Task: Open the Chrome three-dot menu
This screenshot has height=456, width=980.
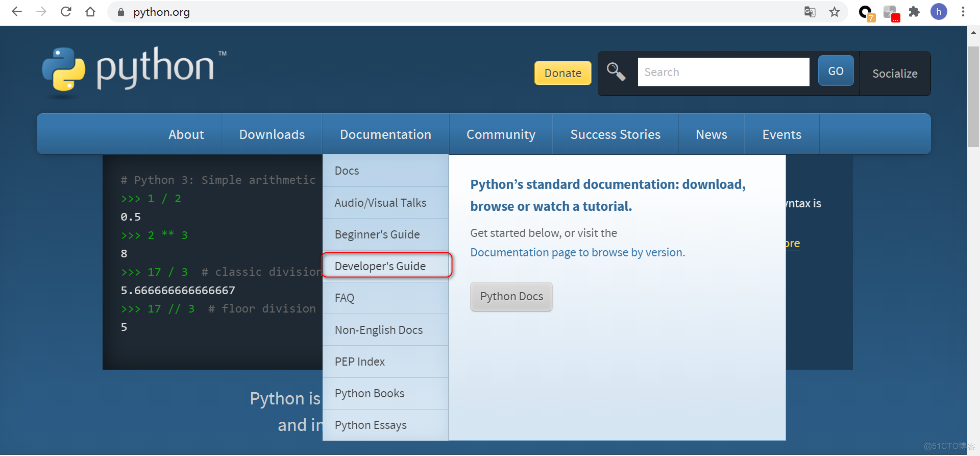Action: tap(963, 12)
